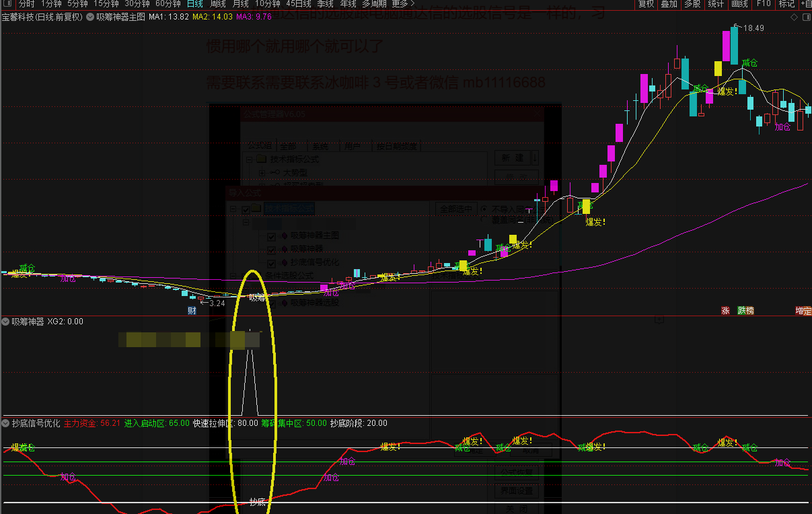Open the F10 company info button
Image resolution: width=812 pixels, height=514 pixels.
[764, 4]
